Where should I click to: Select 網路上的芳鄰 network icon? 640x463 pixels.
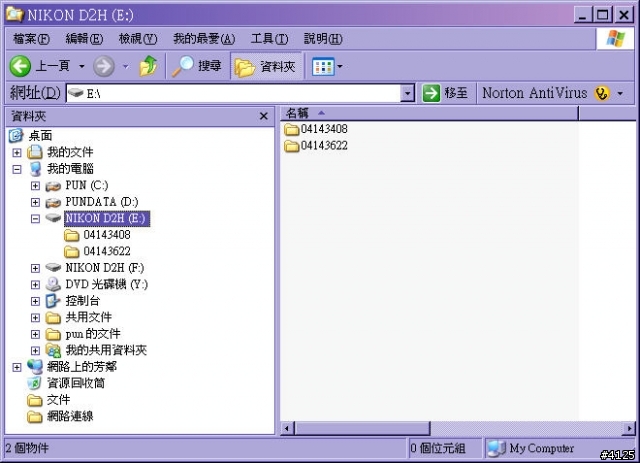pos(35,367)
